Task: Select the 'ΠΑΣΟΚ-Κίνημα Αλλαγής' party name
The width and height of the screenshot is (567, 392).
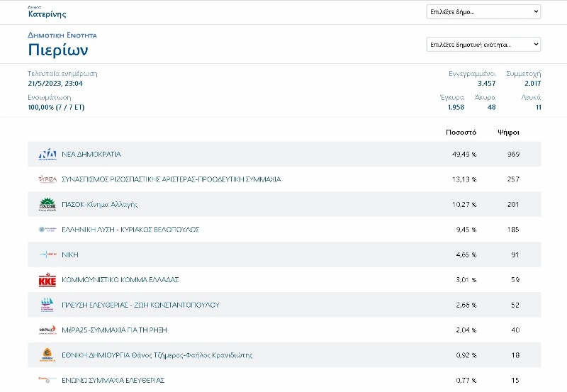Action: (99, 205)
